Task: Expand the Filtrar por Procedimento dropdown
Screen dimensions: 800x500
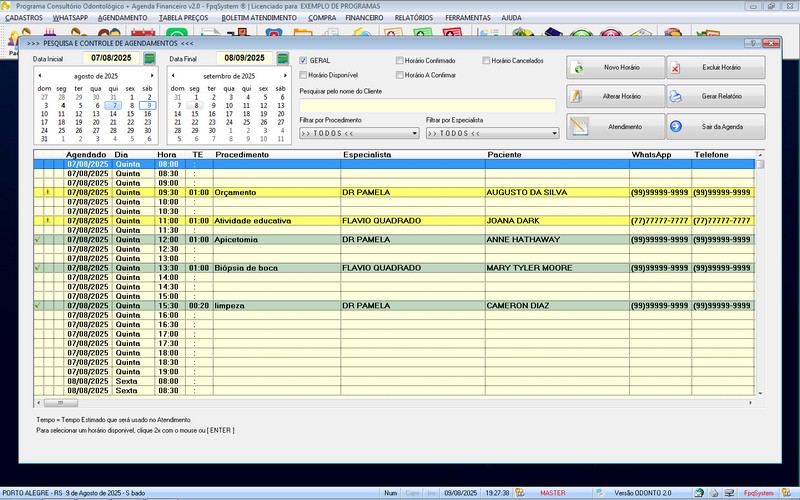Action: 414,133
